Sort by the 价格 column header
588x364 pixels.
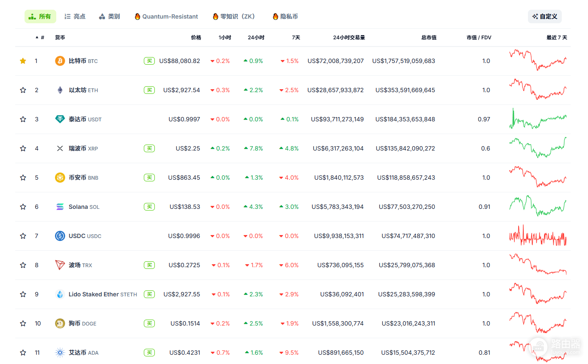[x=196, y=38]
